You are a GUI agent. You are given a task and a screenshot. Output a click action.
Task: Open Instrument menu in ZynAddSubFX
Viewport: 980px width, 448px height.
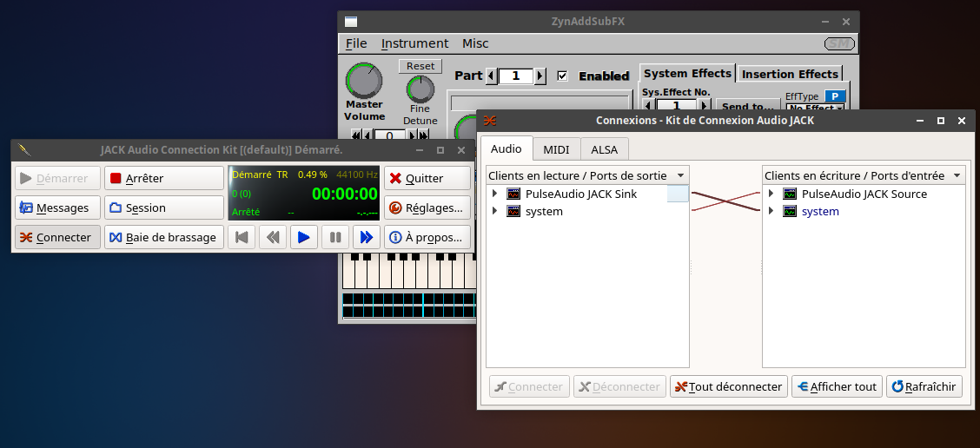415,43
